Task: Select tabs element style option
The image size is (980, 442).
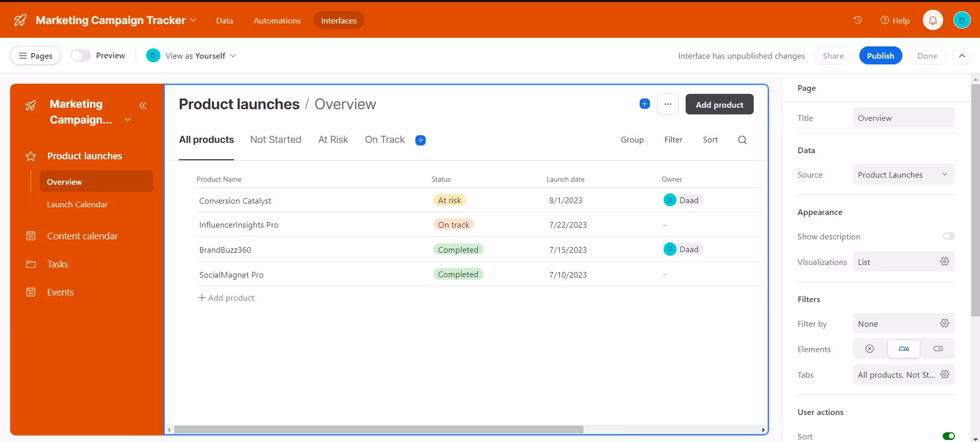Action: pyautogui.click(x=904, y=349)
